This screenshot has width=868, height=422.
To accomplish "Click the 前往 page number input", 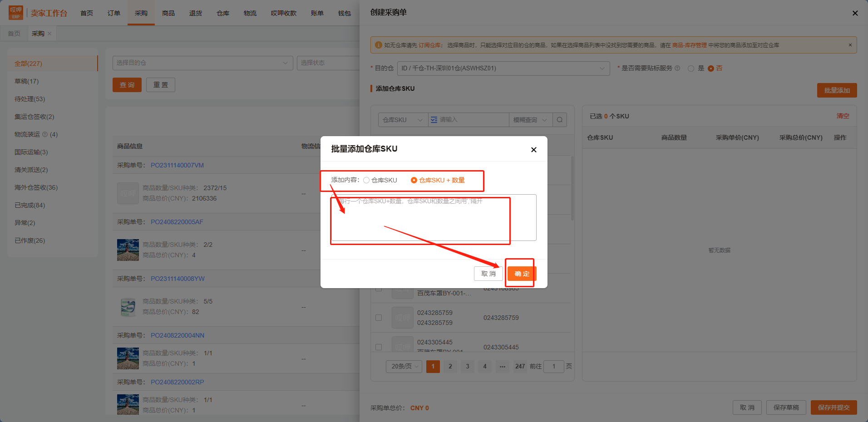I will point(554,366).
